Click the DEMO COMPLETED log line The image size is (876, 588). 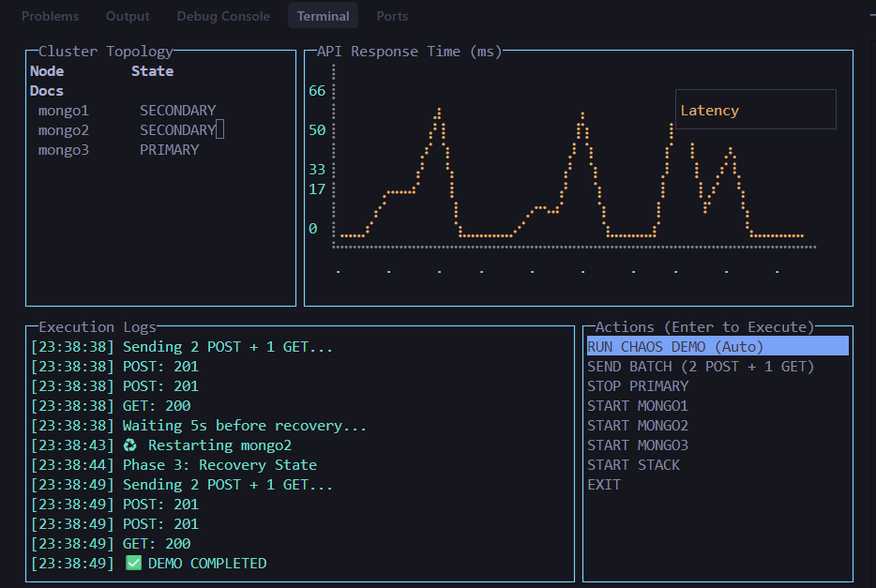148,563
